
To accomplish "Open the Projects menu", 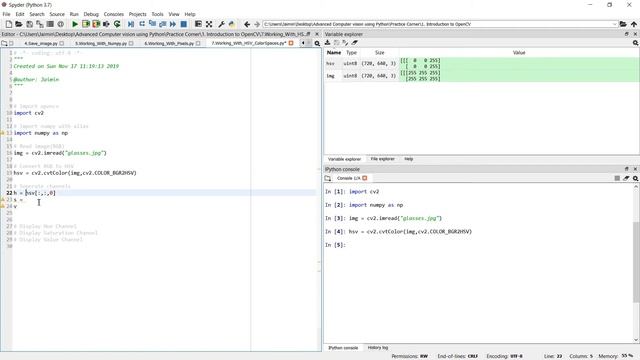I will click(x=138, y=14).
